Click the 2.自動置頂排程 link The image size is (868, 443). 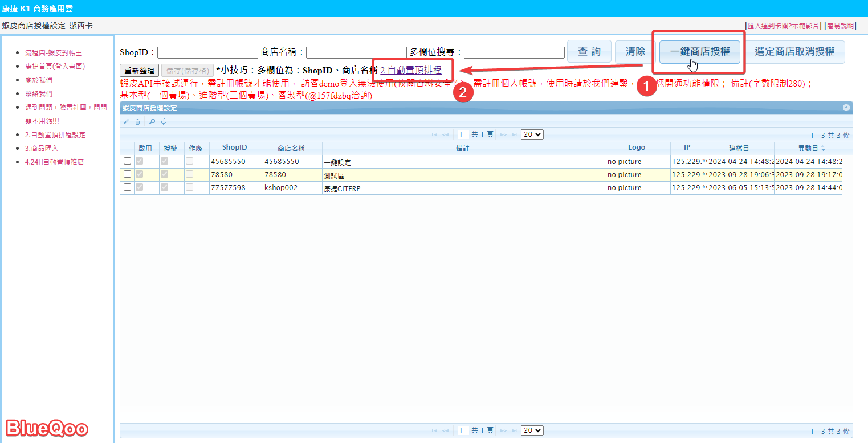point(411,71)
